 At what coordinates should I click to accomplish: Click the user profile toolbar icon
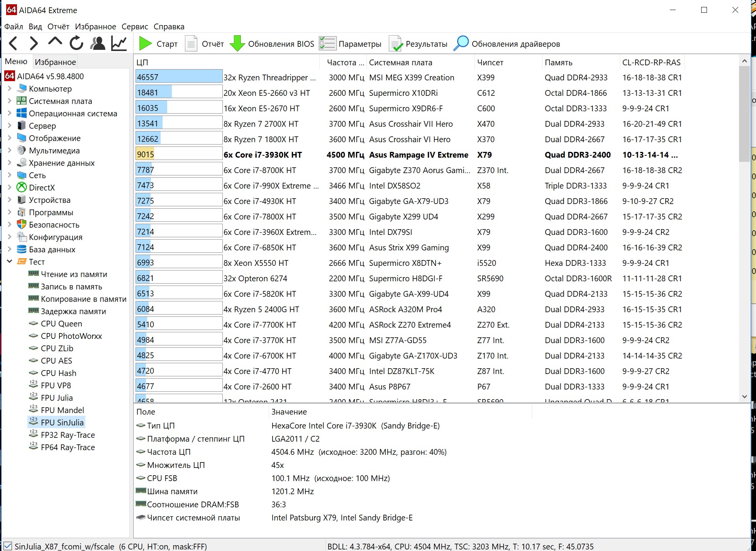(98, 43)
